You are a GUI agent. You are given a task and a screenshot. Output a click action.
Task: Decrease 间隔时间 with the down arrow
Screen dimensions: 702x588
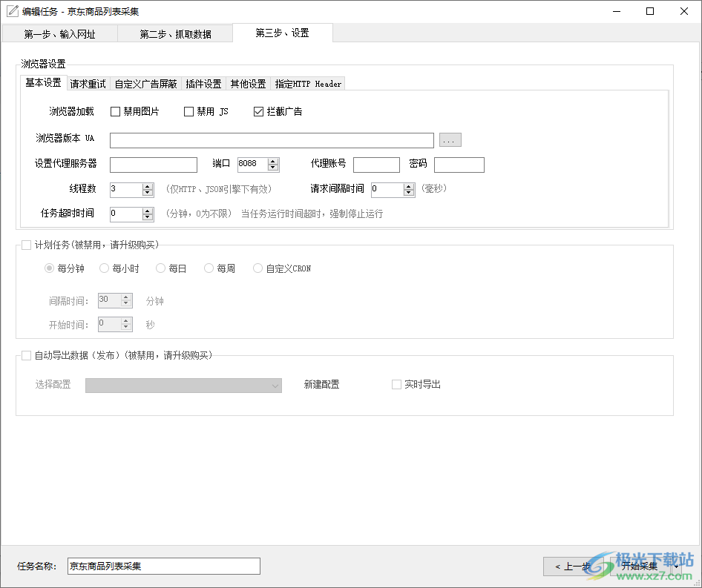[x=126, y=303]
